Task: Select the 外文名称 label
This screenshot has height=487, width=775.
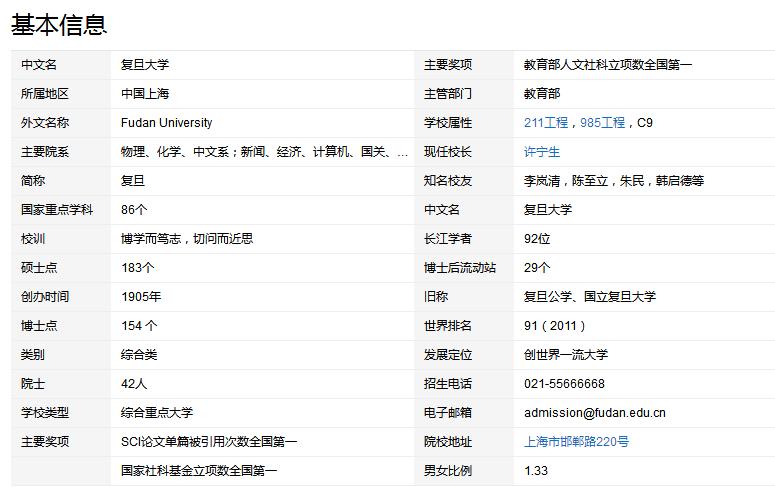Action: 44,123
